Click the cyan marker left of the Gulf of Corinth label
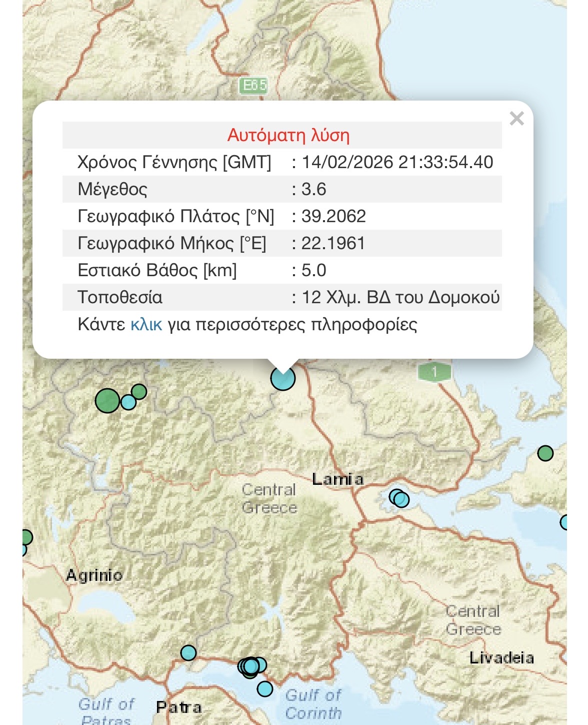 265,689
